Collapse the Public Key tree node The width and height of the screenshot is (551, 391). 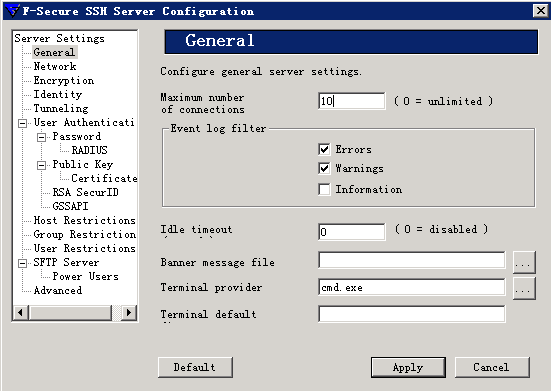pos(41,165)
